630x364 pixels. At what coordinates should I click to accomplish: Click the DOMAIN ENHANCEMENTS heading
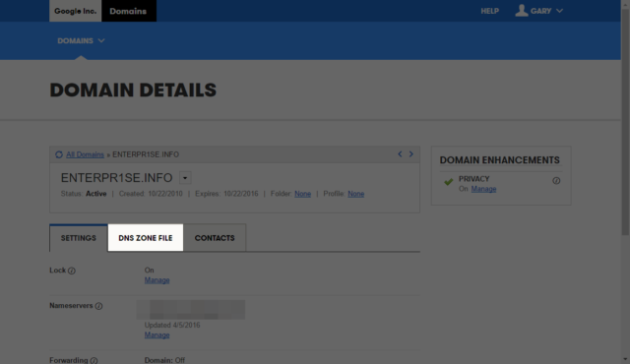(499, 160)
